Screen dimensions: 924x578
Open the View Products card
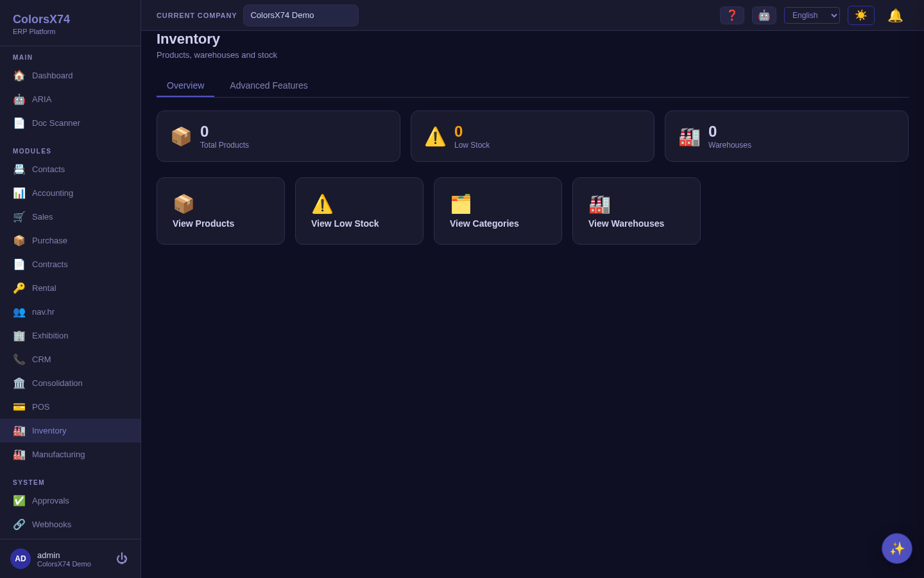pos(221,211)
